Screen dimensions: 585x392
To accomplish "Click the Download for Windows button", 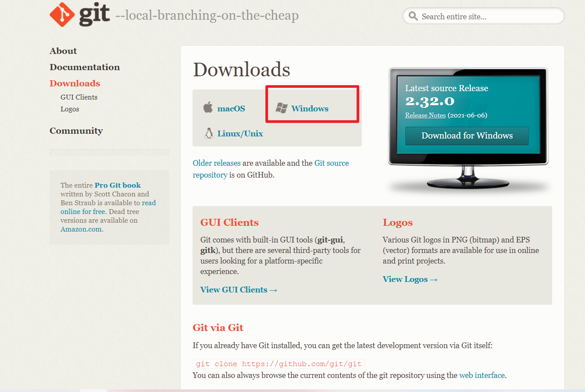I will 467,135.
